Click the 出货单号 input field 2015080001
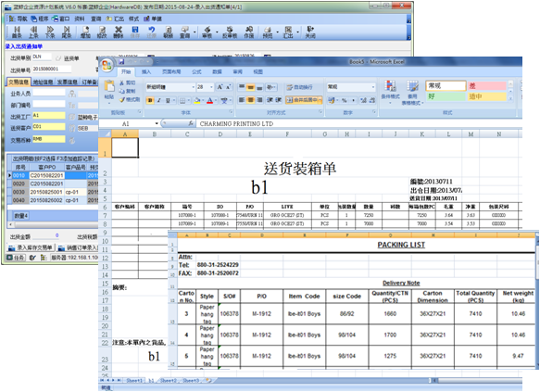The height and width of the screenshot is (392, 540). tap(52, 70)
